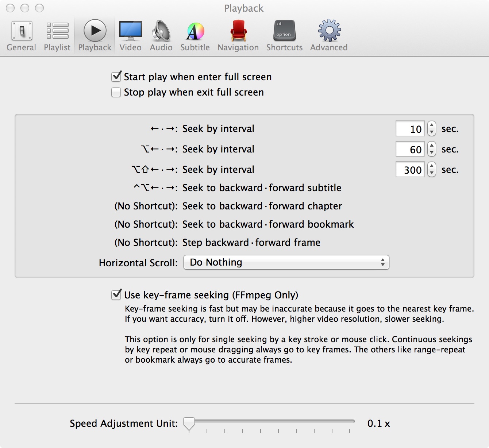489x448 pixels.
Task: Open the Shortcuts preferences pane
Action: coord(284,36)
